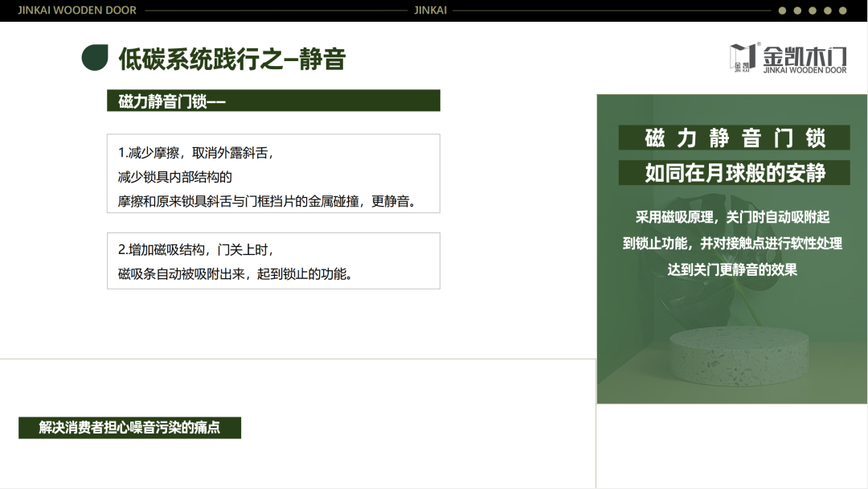The width and height of the screenshot is (868, 489).
Task: Toggle the 如同在月球般的安静 banner
Action: [735, 172]
